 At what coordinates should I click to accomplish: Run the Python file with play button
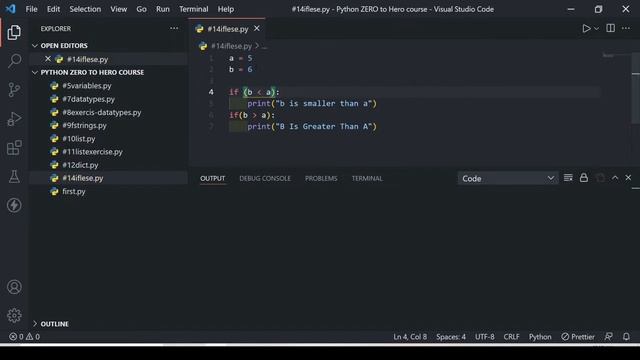coord(586,29)
